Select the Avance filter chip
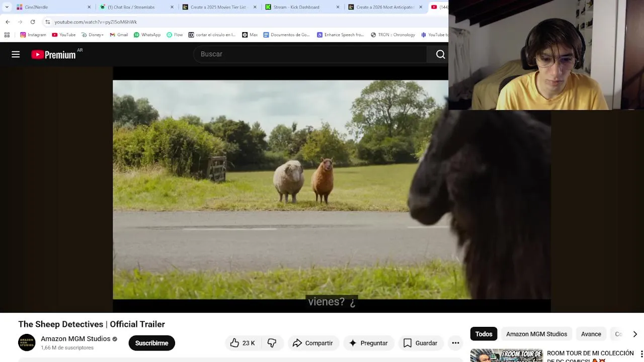644x362 pixels. (x=591, y=334)
